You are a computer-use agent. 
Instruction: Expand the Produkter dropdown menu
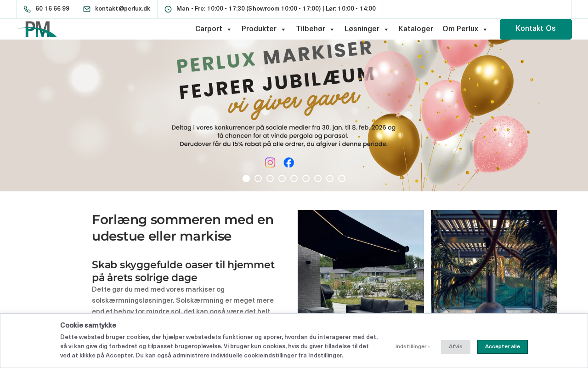264,29
